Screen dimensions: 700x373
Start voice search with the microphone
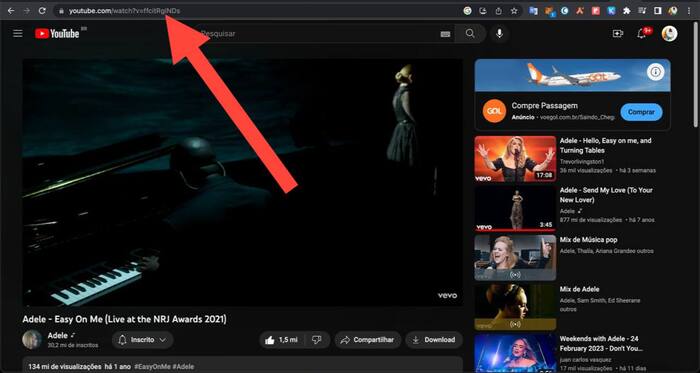click(x=500, y=33)
